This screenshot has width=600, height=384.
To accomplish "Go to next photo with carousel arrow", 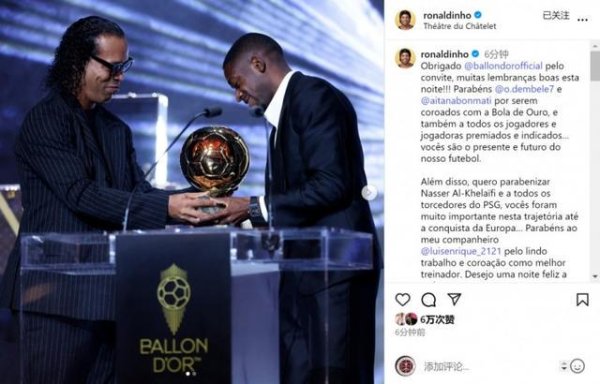I will point(369,193).
